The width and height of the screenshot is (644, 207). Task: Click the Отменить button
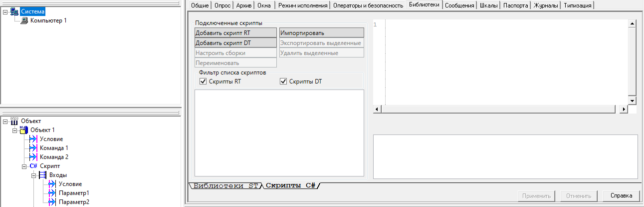click(x=579, y=196)
